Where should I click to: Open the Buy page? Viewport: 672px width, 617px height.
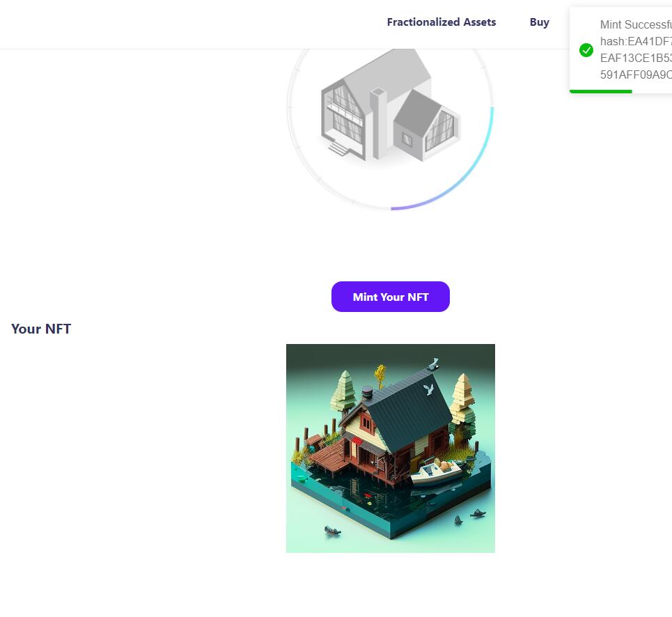coord(539,22)
